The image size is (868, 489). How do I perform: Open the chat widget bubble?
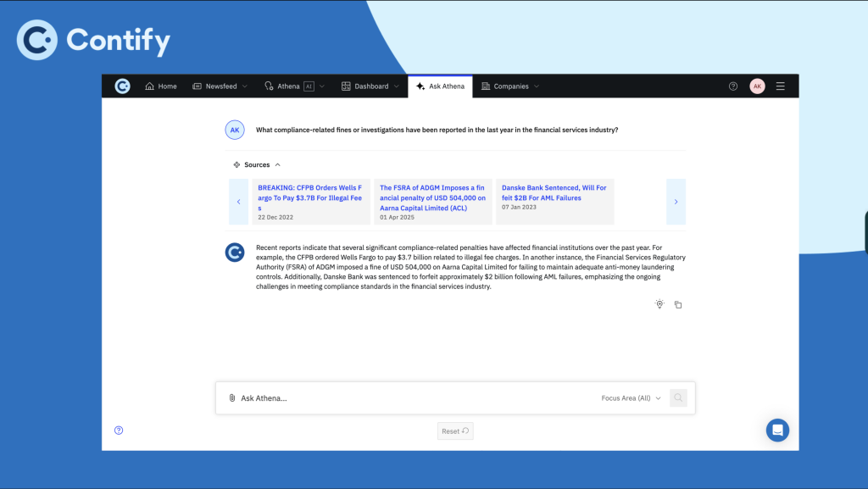[x=777, y=430]
